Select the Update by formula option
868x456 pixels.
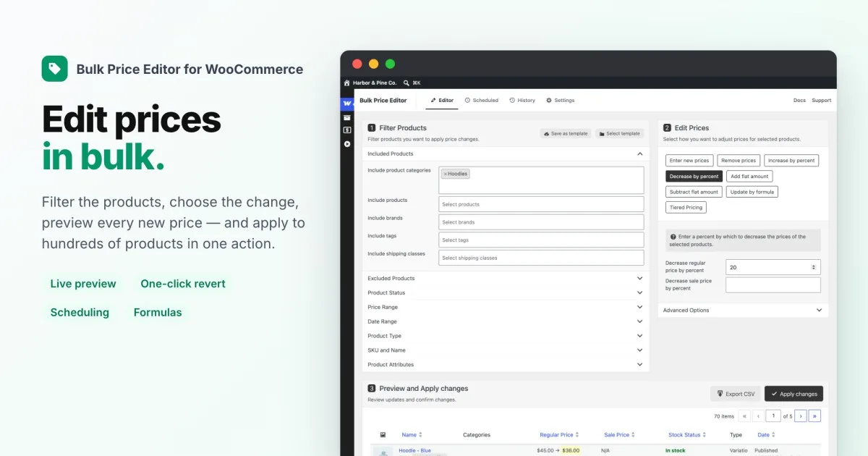(x=752, y=192)
